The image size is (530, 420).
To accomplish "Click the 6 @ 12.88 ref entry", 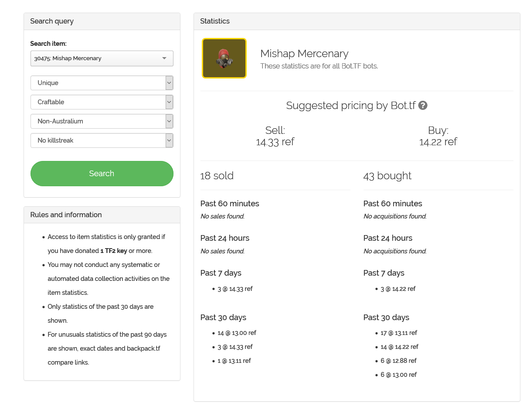I will pos(398,361).
